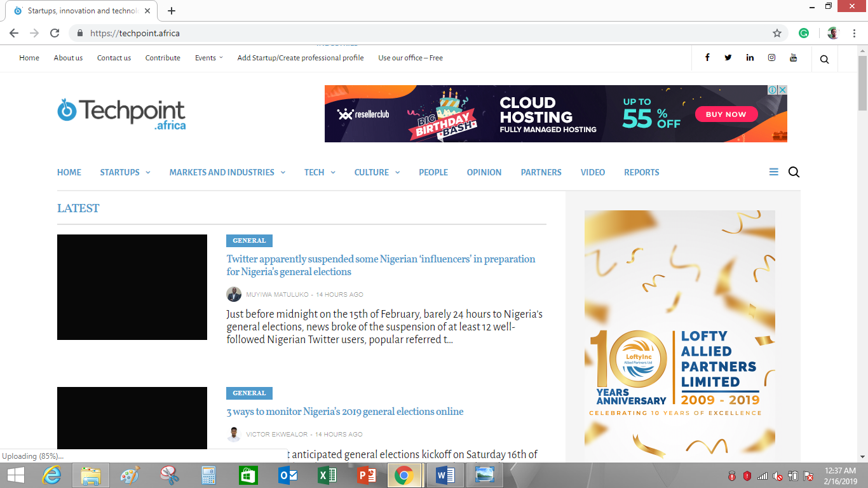Click Victor Ekwealor's author avatar

234,434
